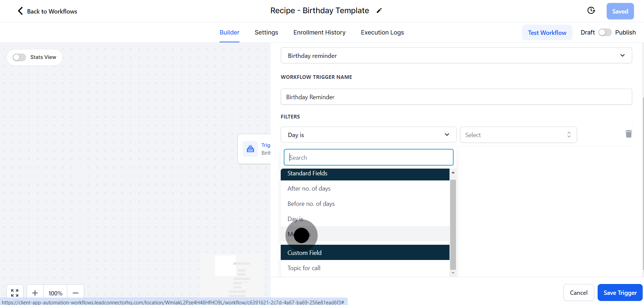This screenshot has height=305, width=644.
Task: Click the filter Search input field
Action: (368, 157)
